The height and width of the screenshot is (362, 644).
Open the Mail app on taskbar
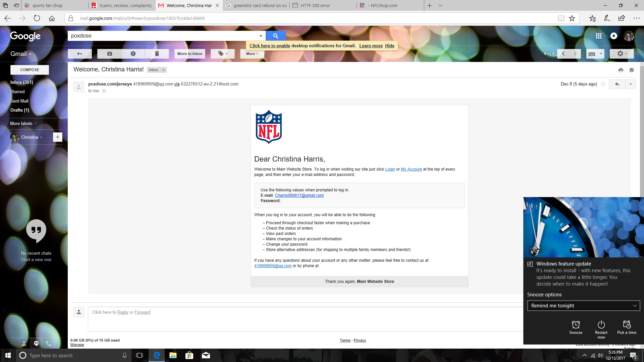point(206,355)
